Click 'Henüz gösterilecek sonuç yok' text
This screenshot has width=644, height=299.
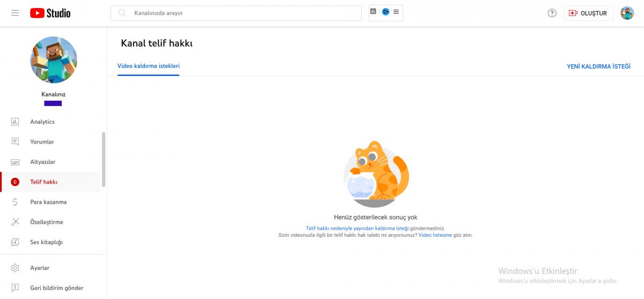[376, 218]
